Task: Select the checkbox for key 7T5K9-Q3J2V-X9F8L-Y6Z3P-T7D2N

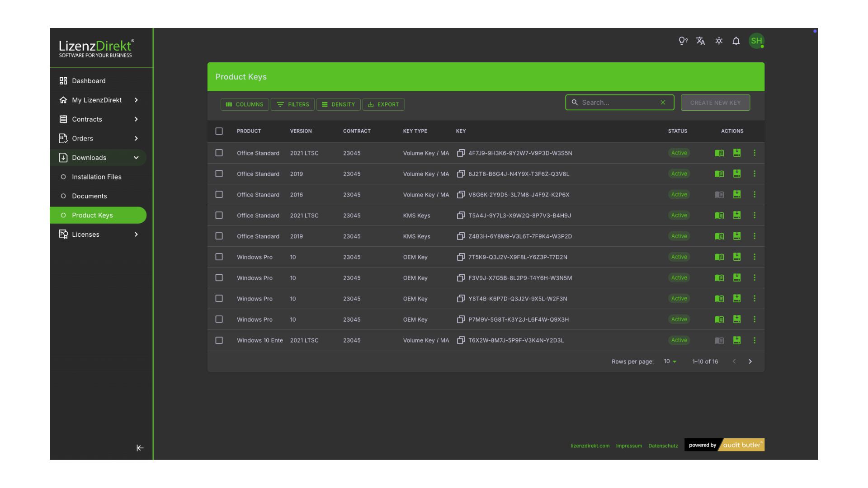Action: tap(219, 257)
